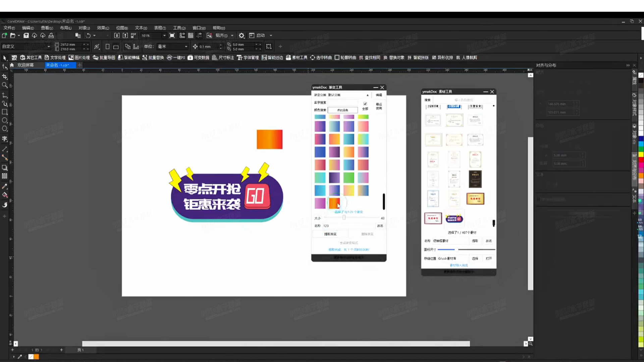Viewport: 644px width, 362px height.
Task: Select the Rectangle tool
Action: [5, 112]
